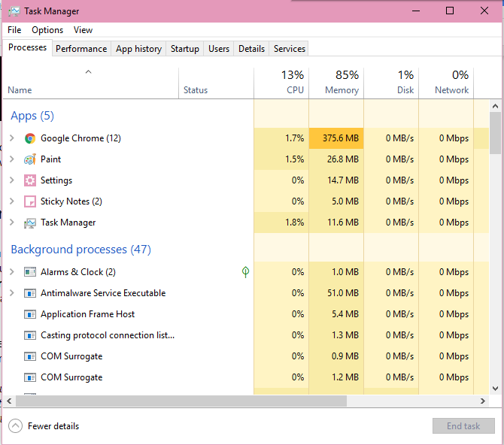
Task: Click the Google Chrome icon in Apps
Action: (30, 138)
